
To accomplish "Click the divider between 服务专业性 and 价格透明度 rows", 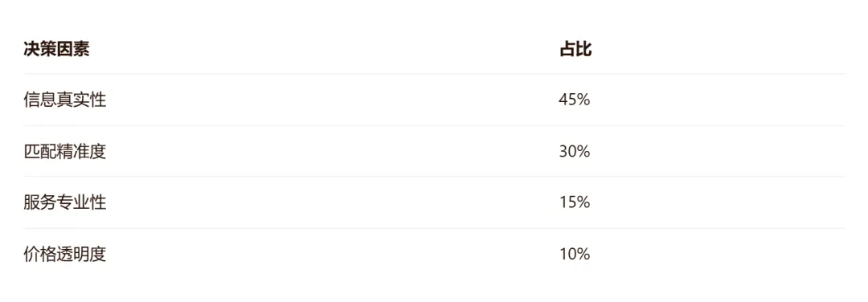I will (x=434, y=228).
